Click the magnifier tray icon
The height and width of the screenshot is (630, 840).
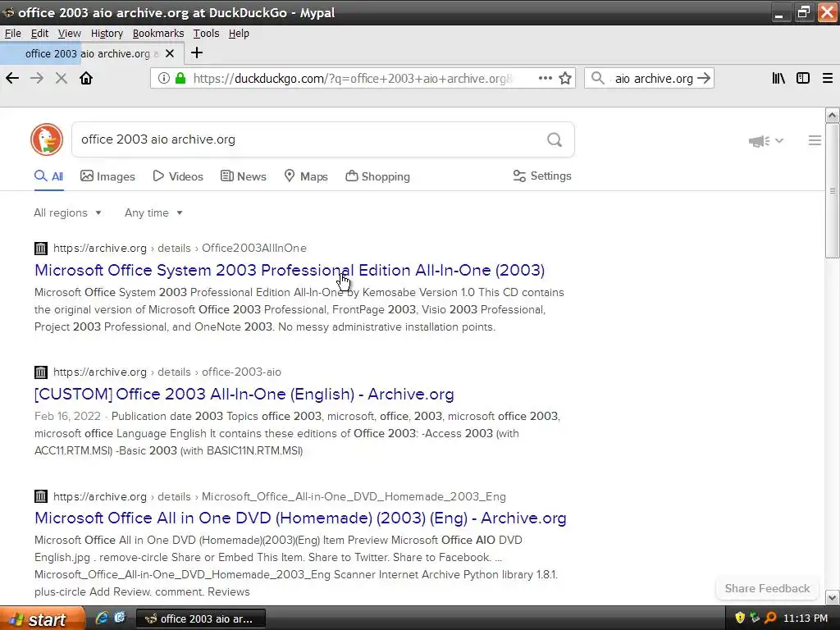click(x=770, y=618)
